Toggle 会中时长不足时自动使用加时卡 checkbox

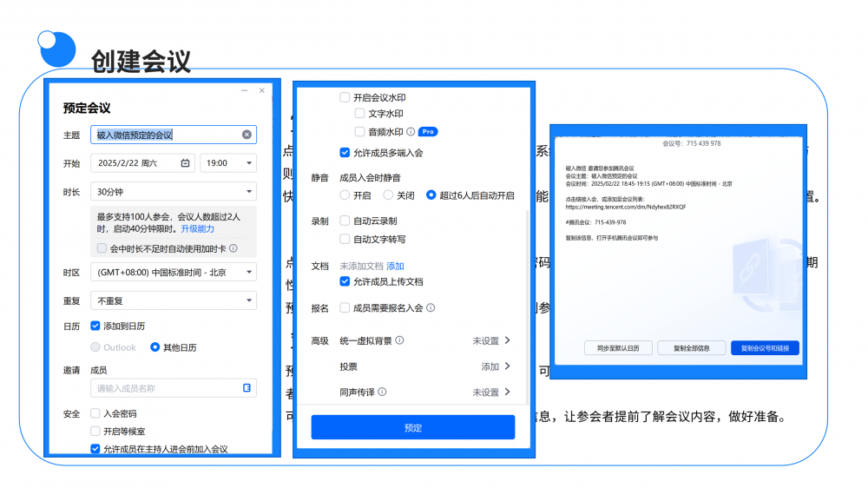pyautogui.click(x=102, y=248)
